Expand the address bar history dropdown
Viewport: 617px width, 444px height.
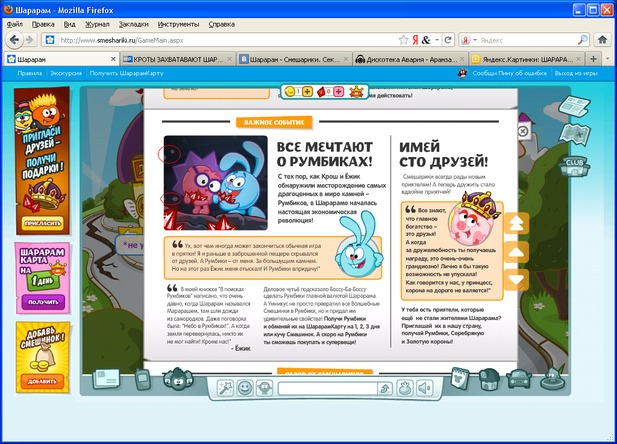(x=437, y=40)
